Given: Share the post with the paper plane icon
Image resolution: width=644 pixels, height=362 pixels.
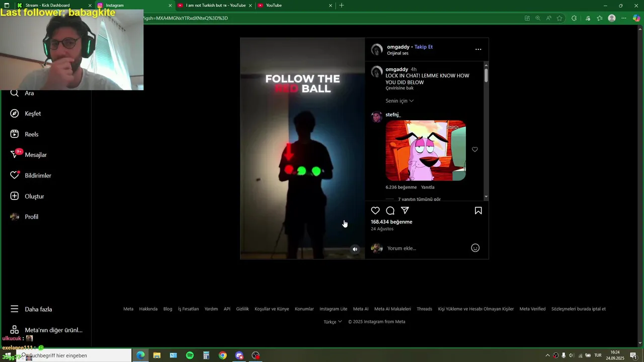Looking at the screenshot, I should pos(405,211).
